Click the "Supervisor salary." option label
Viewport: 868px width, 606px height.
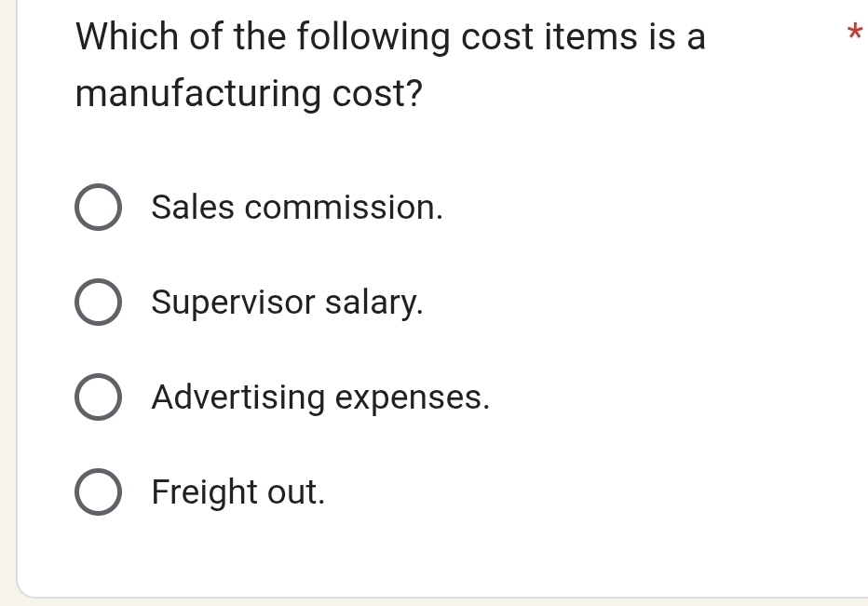click(287, 303)
